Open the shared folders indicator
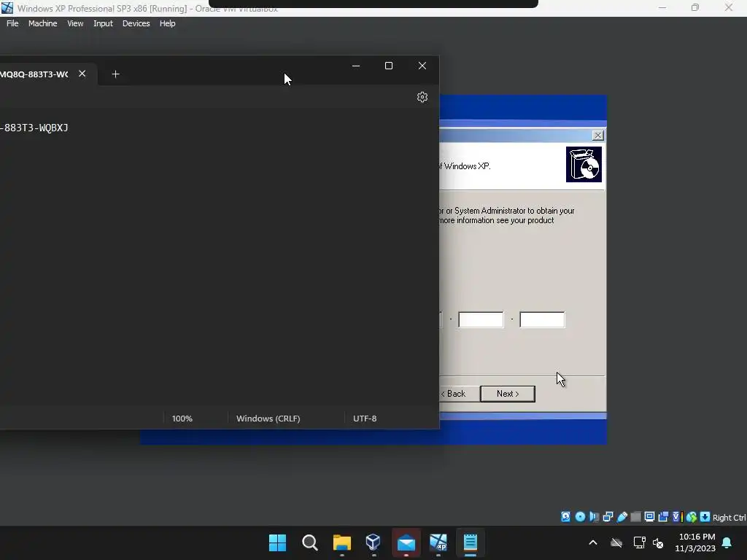Screen dimensions: 747x560 (x=635, y=517)
